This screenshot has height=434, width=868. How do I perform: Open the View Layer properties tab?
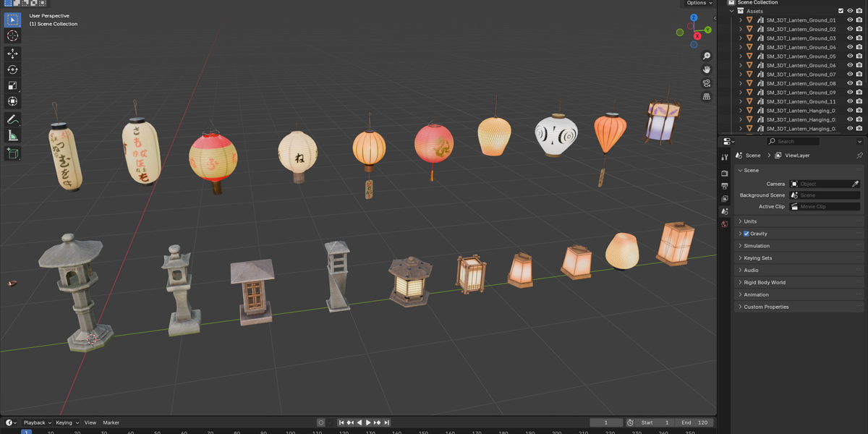(x=725, y=199)
